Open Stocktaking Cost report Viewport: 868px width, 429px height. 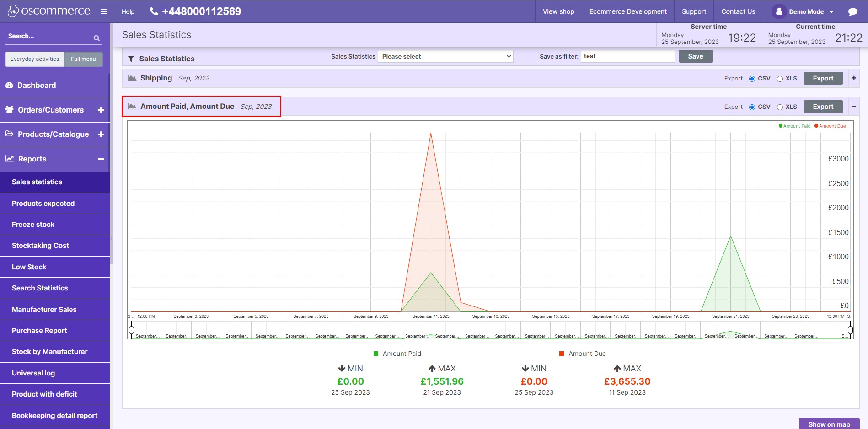pyautogui.click(x=55, y=246)
